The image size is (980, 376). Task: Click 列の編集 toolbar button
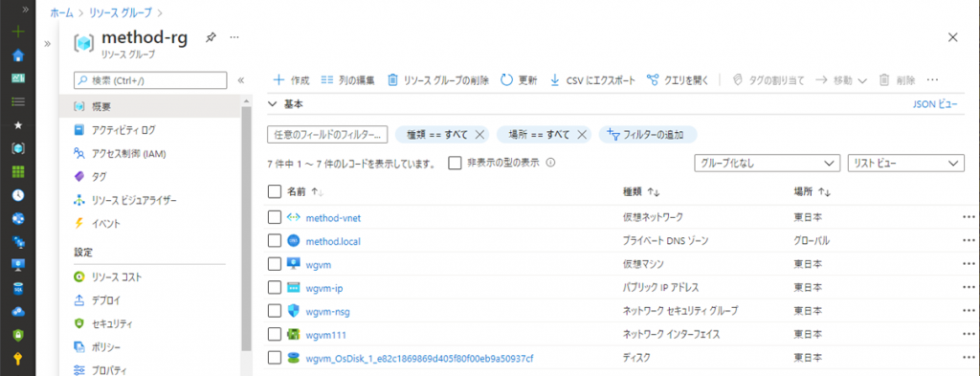(x=347, y=80)
